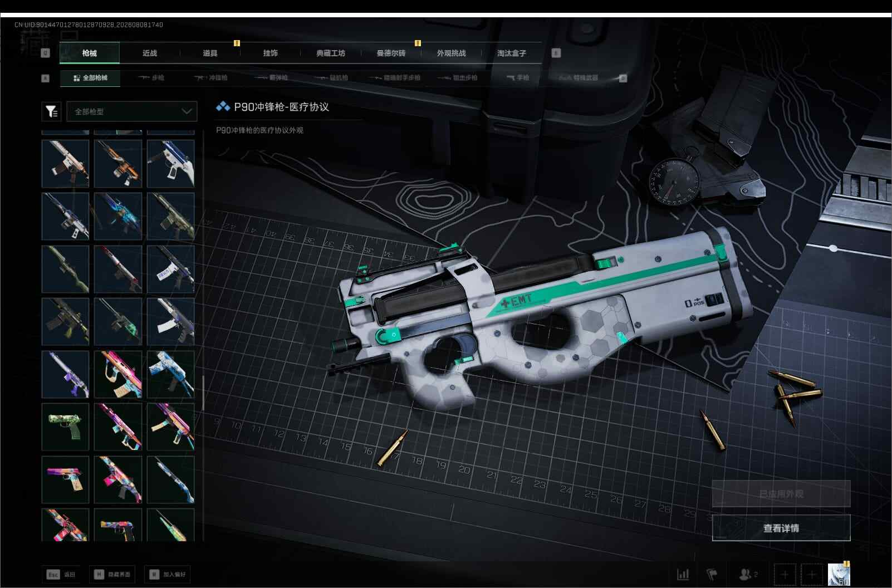The image size is (892, 588).
Task: Open the player avatar profile
Action: (x=839, y=574)
